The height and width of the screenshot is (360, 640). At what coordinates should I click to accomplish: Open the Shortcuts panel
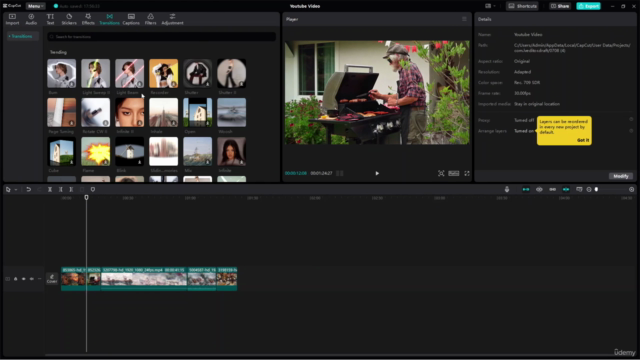coord(522,6)
